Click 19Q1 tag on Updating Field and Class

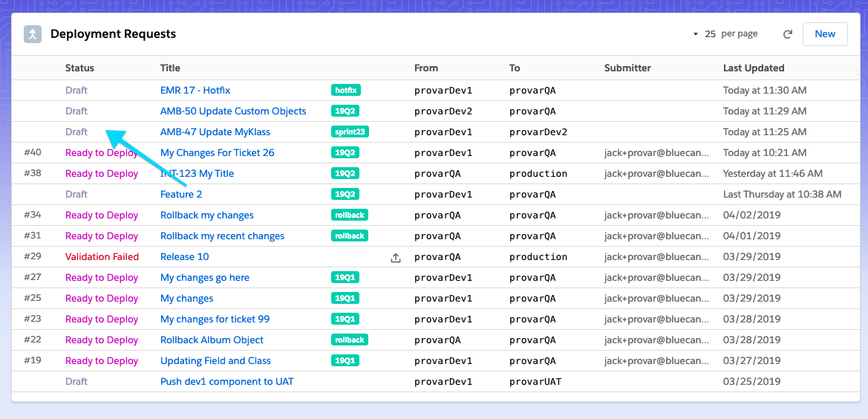(345, 361)
